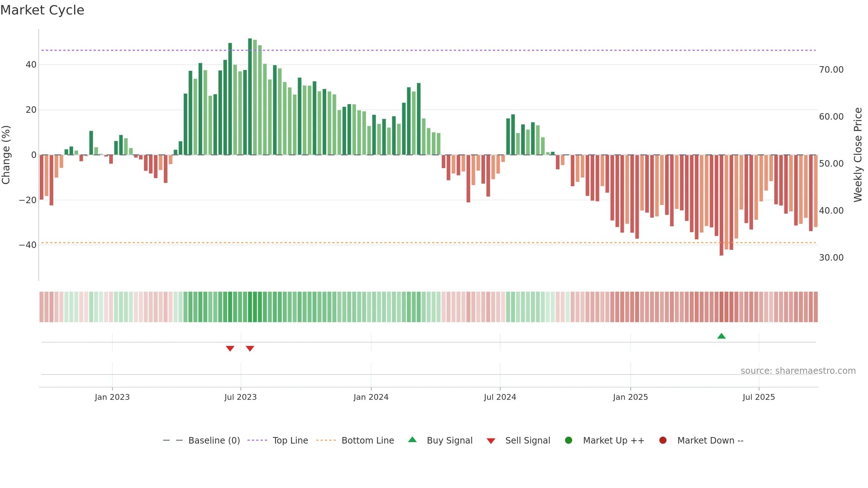Click the 30.00 price axis label

click(831, 258)
